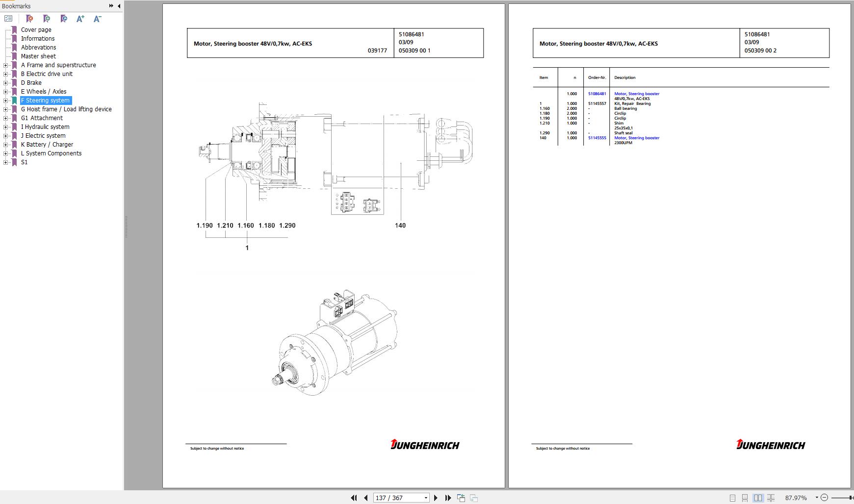The width and height of the screenshot is (854, 504).
Task: Open the page number dropdown
Action: point(426,498)
